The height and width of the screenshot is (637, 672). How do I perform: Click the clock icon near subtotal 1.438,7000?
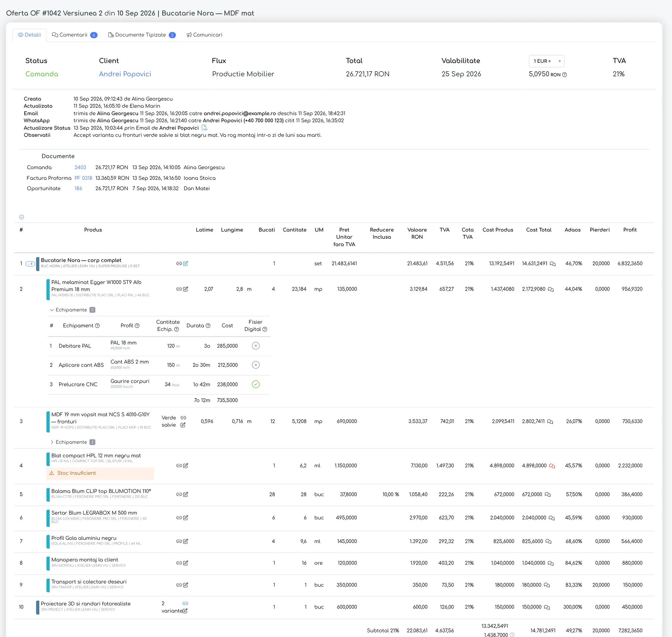[512, 634]
